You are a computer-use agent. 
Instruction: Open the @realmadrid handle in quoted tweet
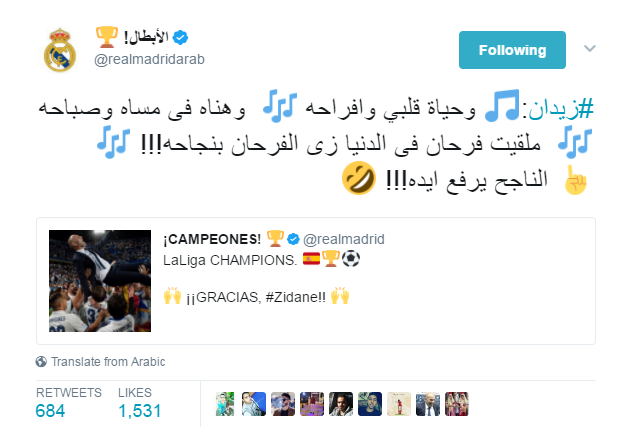click(x=344, y=239)
